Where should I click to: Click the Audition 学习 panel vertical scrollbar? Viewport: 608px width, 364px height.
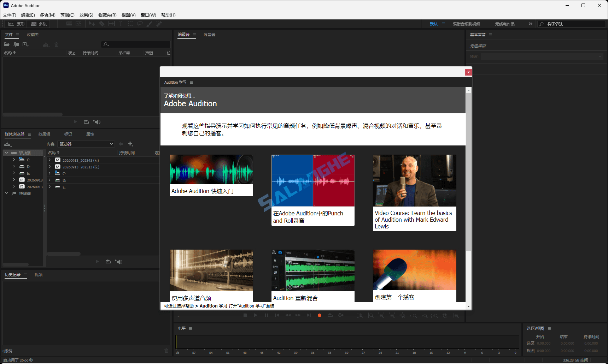(468, 172)
